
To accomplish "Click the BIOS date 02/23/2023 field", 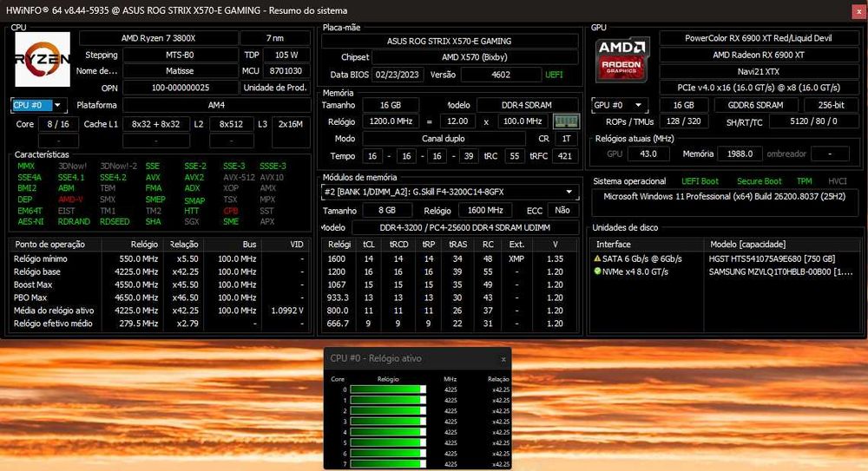I will (397, 75).
